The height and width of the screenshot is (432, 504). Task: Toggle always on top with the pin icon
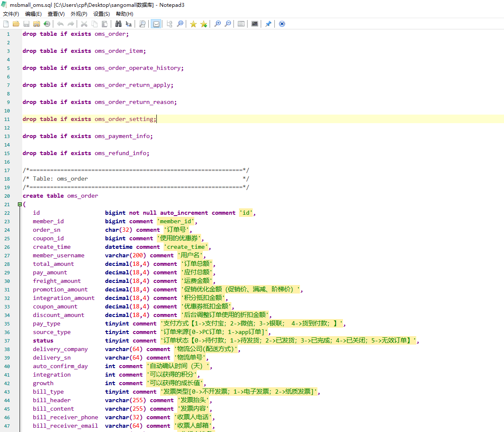click(268, 24)
